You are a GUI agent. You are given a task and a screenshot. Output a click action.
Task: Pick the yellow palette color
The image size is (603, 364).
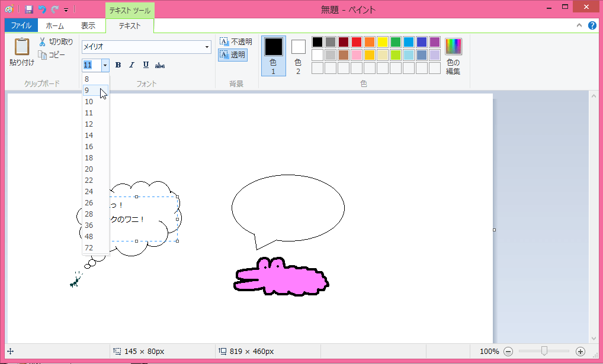(x=383, y=41)
